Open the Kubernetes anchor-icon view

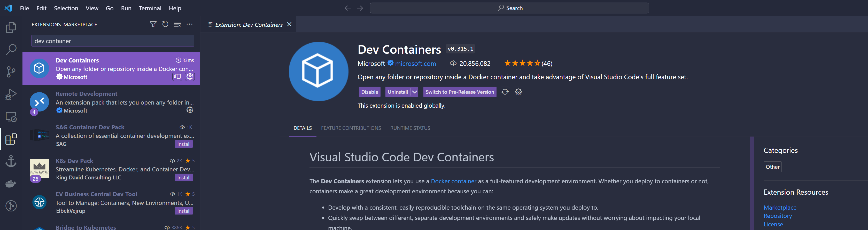click(x=11, y=161)
